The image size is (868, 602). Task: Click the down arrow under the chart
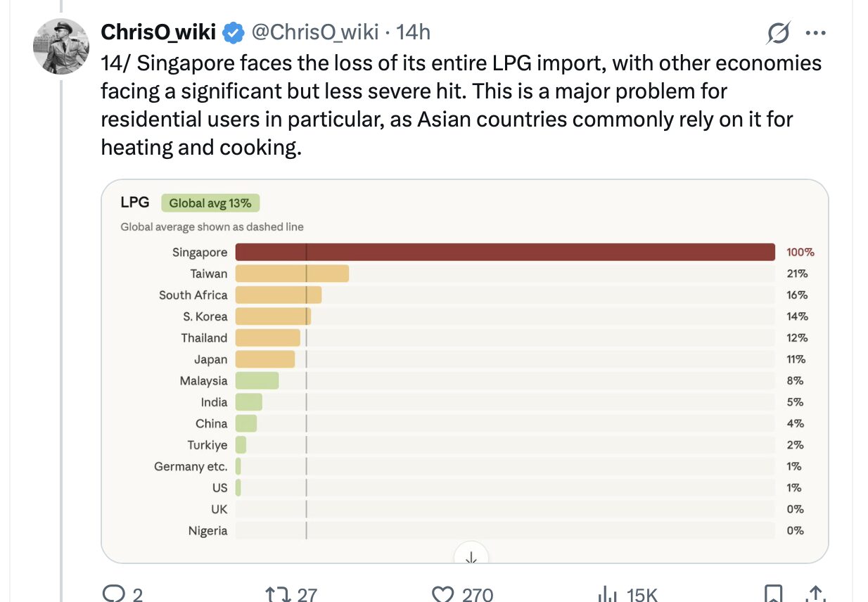tap(471, 556)
